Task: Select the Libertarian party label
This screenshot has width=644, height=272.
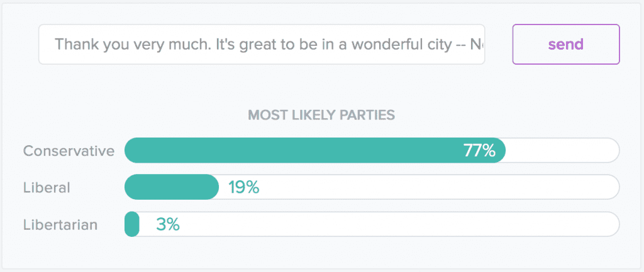Action: [60, 224]
